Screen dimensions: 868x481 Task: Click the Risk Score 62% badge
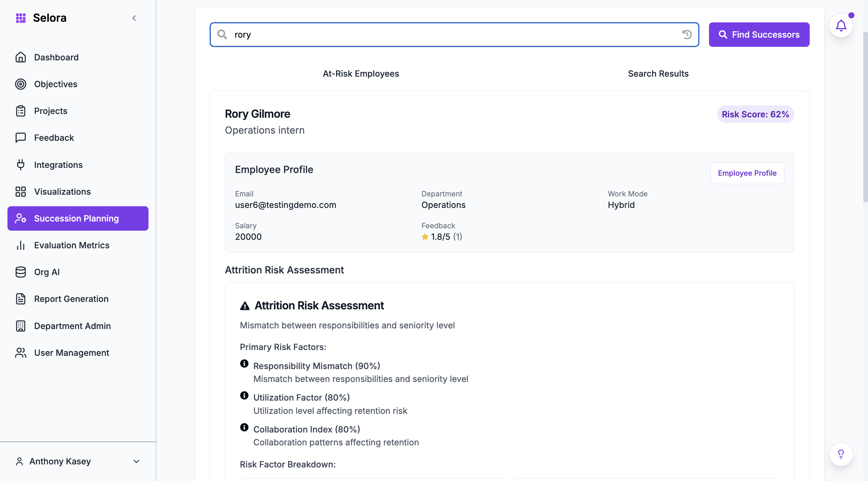pyautogui.click(x=755, y=114)
